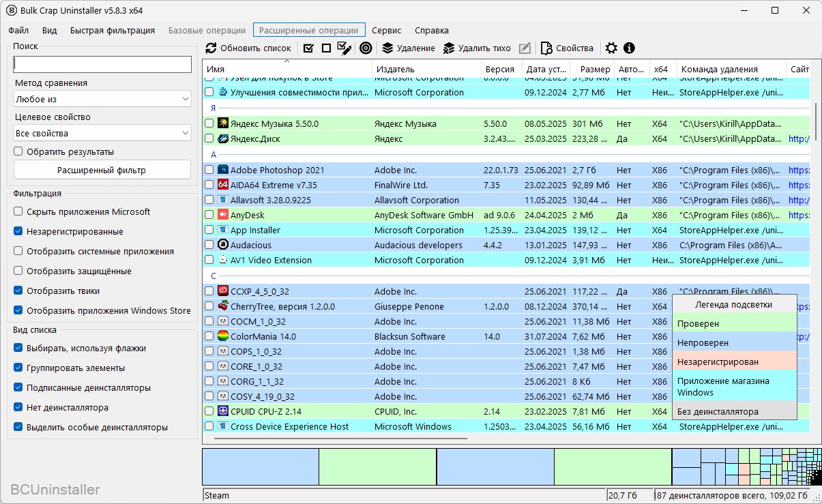Open the Вид menu
Viewport: 822px width, 504px height.
[x=49, y=30]
